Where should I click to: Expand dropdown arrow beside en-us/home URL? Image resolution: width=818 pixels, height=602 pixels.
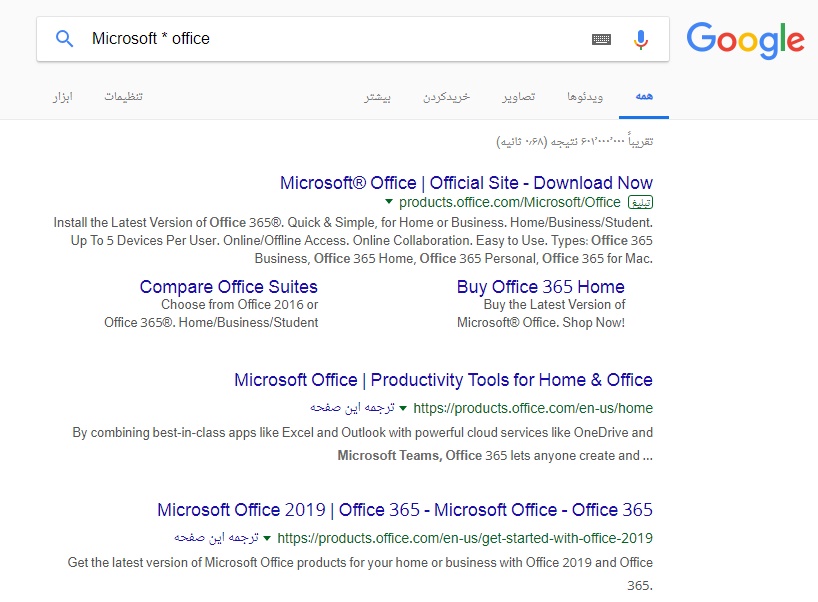[x=403, y=408]
